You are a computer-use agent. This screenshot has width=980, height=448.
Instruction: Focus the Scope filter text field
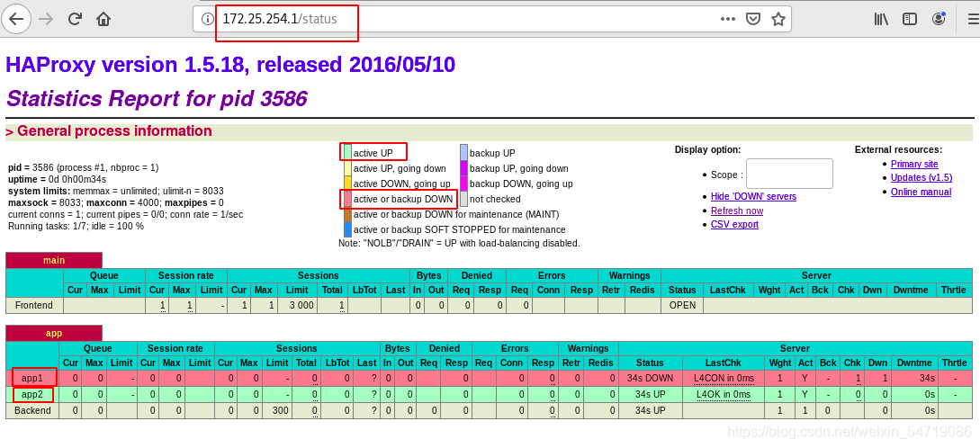(x=789, y=174)
